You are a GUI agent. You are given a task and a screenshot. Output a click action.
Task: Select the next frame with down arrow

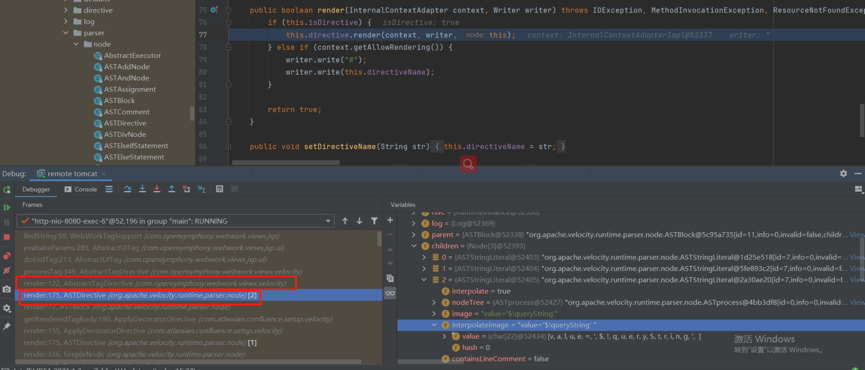(359, 221)
